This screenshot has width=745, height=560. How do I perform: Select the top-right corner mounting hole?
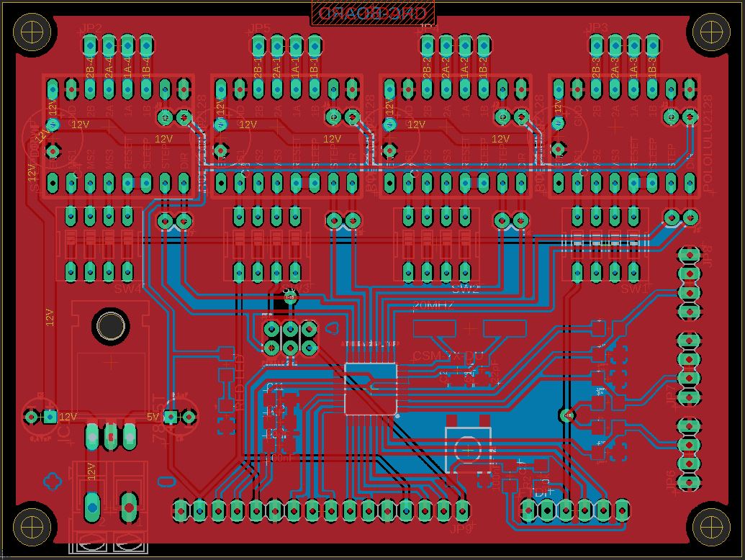[x=711, y=32]
